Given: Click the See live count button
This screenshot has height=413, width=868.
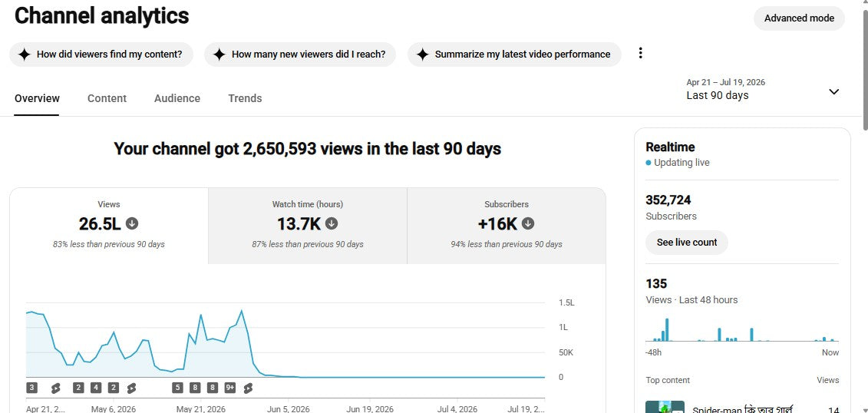Looking at the screenshot, I should point(686,243).
